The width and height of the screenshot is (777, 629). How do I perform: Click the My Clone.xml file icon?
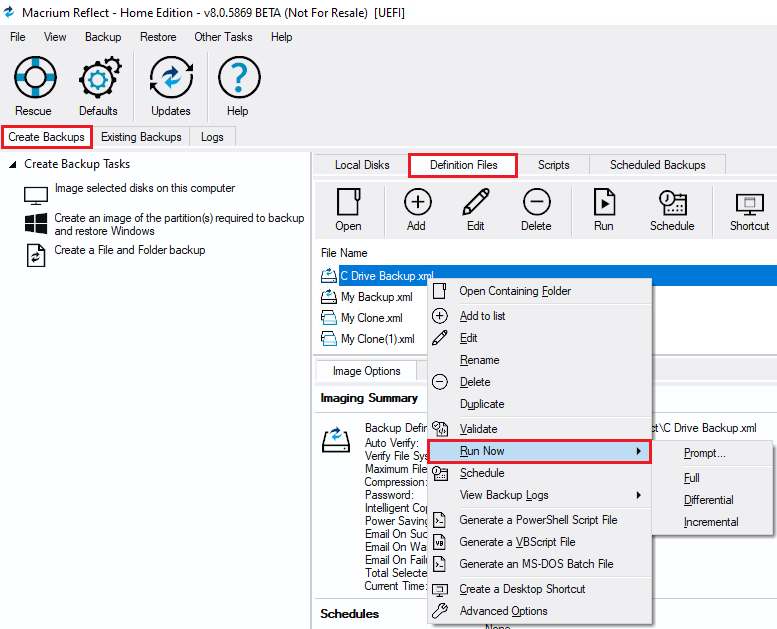coord(329,317)
